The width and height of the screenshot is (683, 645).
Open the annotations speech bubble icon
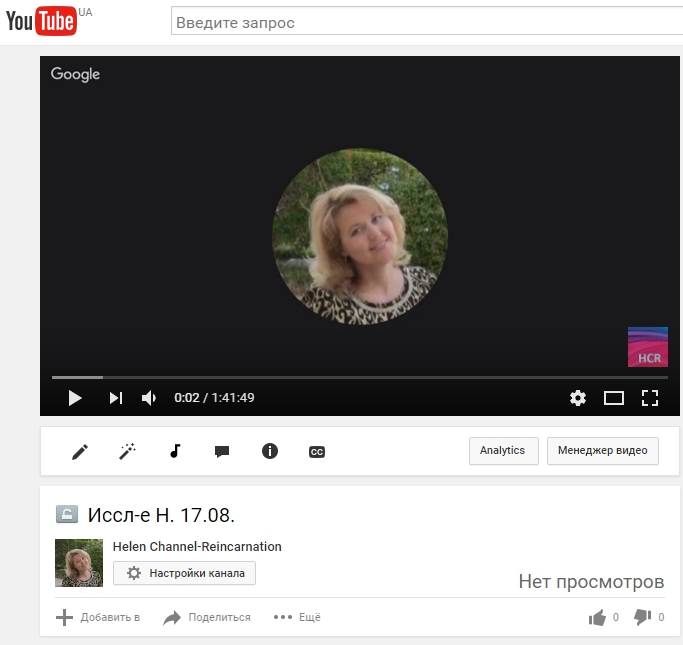tap(222, 452)
